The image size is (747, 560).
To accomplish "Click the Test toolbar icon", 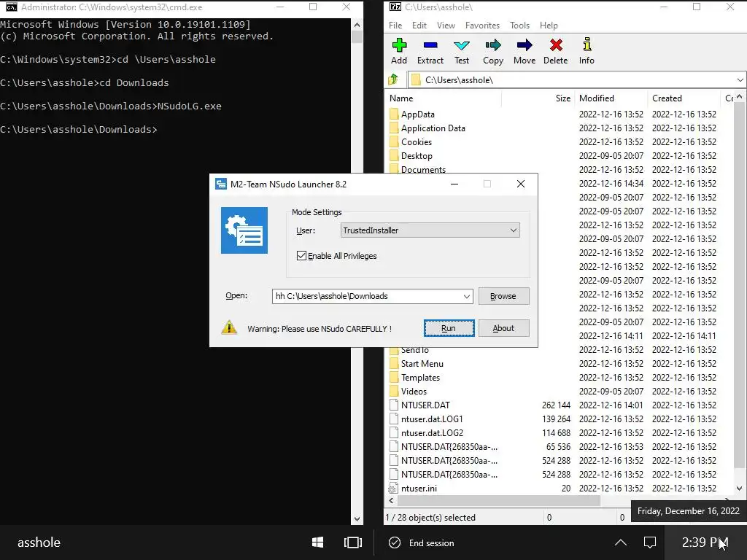I will pyautogui.click(x=462, y=46).
